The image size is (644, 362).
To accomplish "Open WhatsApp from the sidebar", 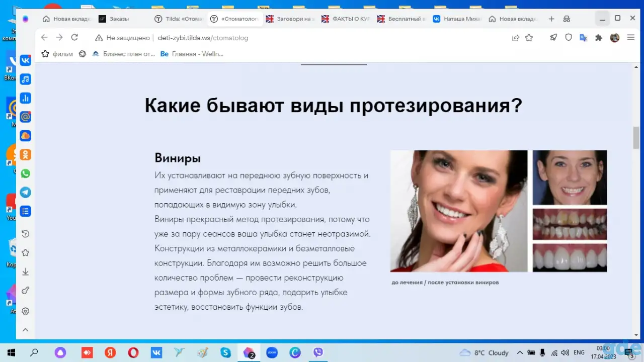I will pyautogui.click(x=25, y=173).
